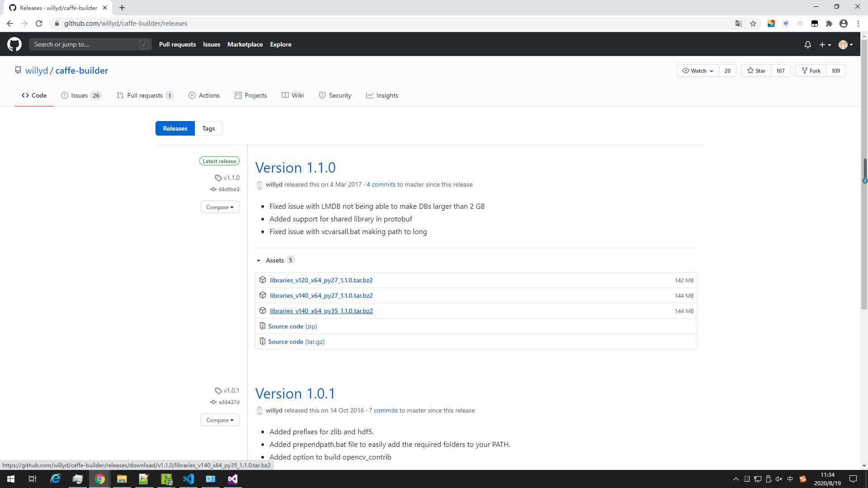Open the v1.0.1 tag

tap(231, 391)
